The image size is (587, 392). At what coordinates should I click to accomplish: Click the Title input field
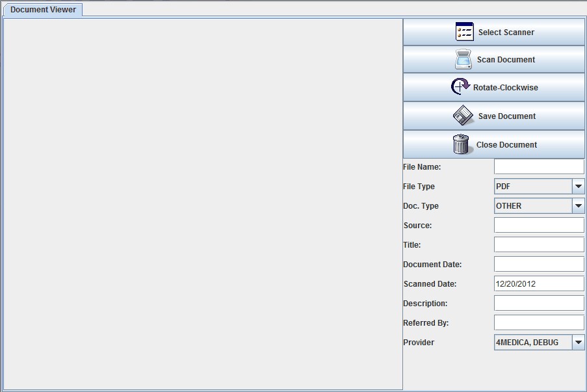538,244
